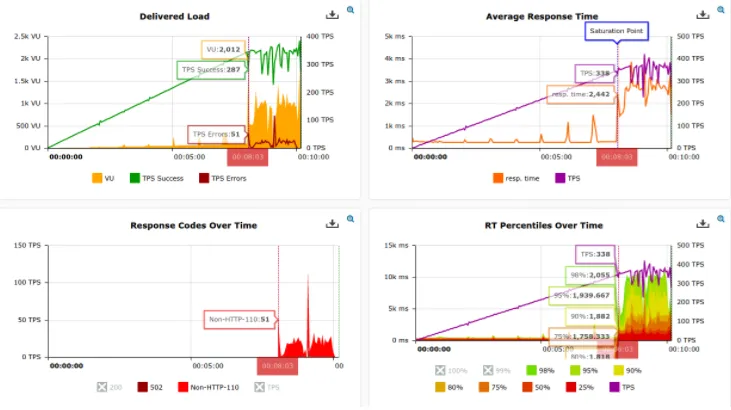Zoom the Response Codes Over Time chart
731x410 pixels.
pyautogui.click(x=351, y=219)
